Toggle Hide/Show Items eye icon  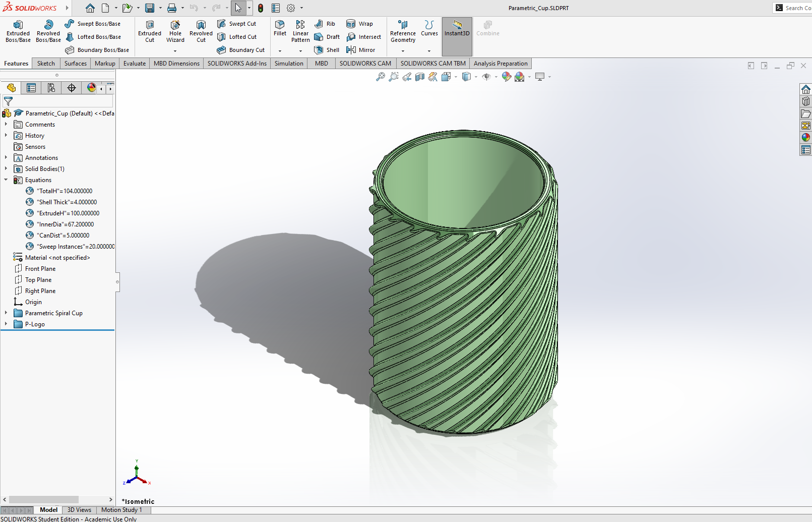coord(487,77)
